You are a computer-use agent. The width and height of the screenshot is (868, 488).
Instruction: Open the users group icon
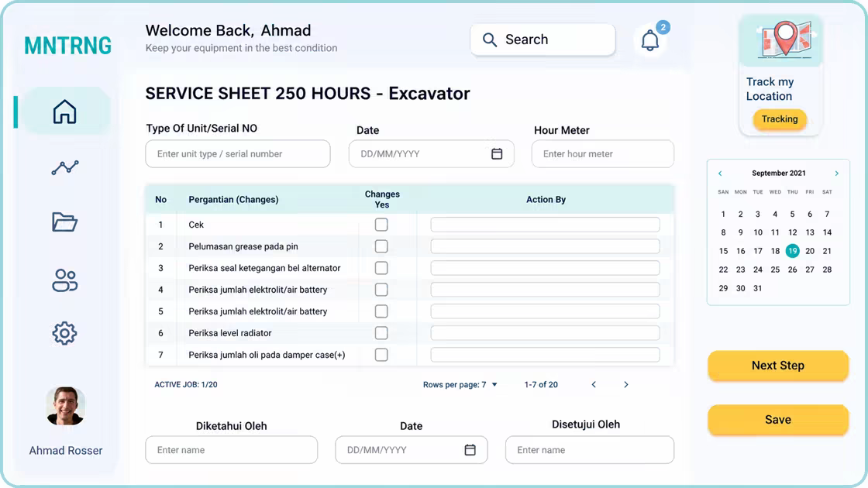[65, 280]
